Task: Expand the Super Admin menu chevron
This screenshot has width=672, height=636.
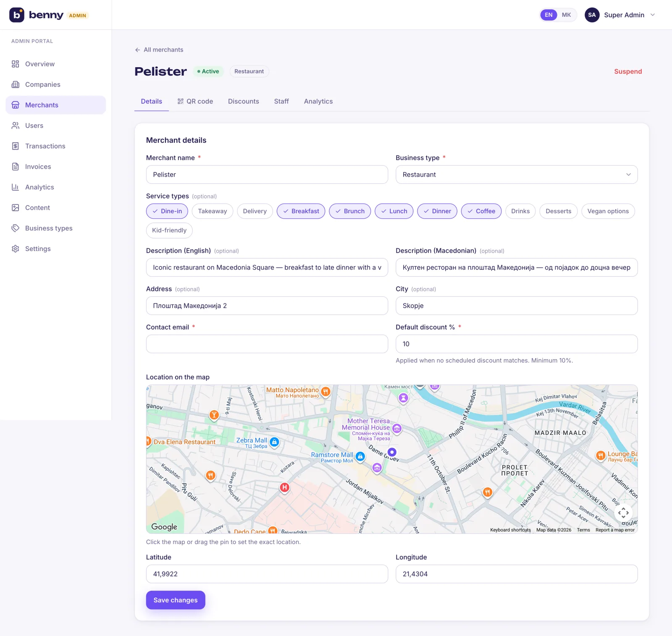Action: click(x=653, y=15)
